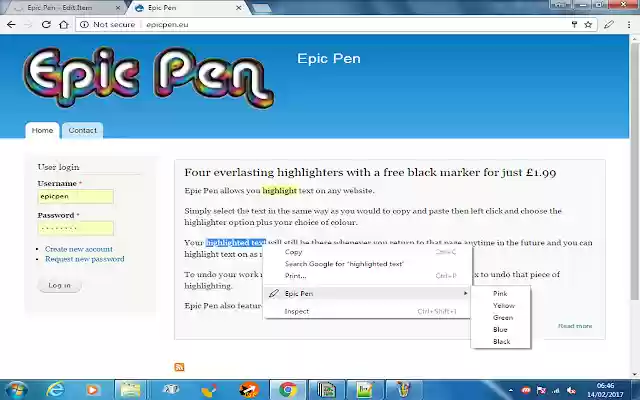Click the Username input field
The image size is (640, 400).
coord(76,196)
